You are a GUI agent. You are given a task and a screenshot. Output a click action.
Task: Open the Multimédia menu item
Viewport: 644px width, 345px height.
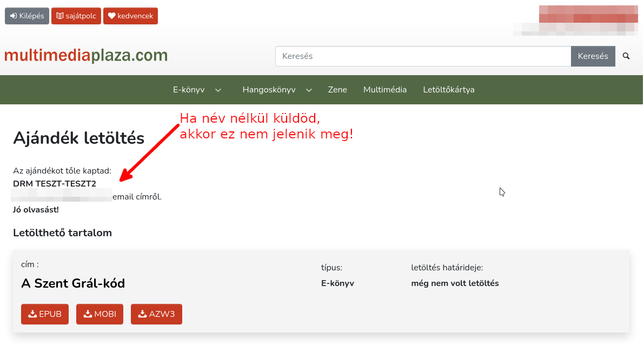pyautogui.click(x=385, y=90)
